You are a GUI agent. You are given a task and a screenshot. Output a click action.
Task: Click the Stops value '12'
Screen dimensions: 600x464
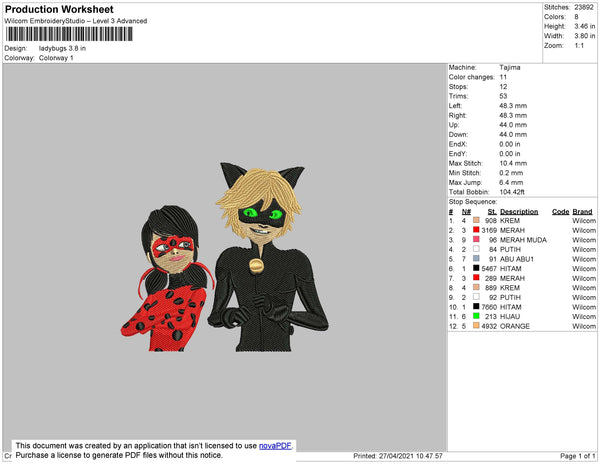tap(503, 86)
